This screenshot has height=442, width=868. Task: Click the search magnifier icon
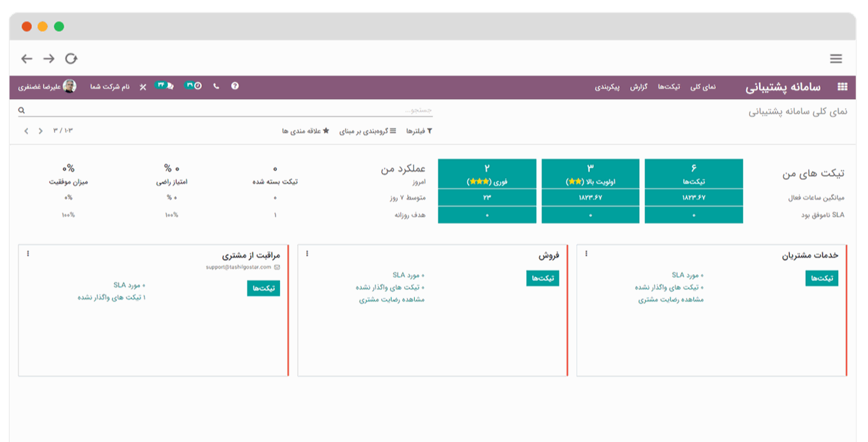(x=22, y=111)
